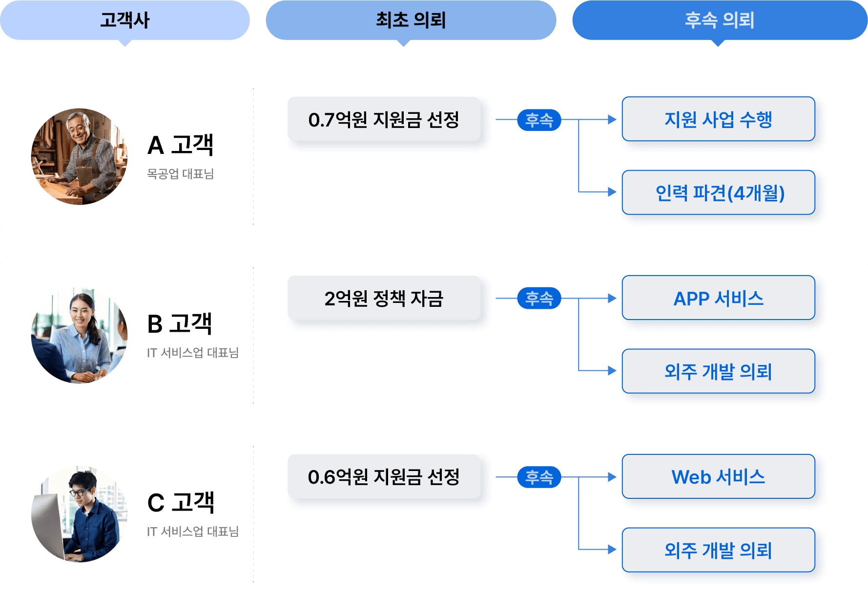Image resolution: width=868 pixels, height=599 pixels.
Task: Click 외주 개발 의뢰 under C 고객
Action: pos(719,550)
